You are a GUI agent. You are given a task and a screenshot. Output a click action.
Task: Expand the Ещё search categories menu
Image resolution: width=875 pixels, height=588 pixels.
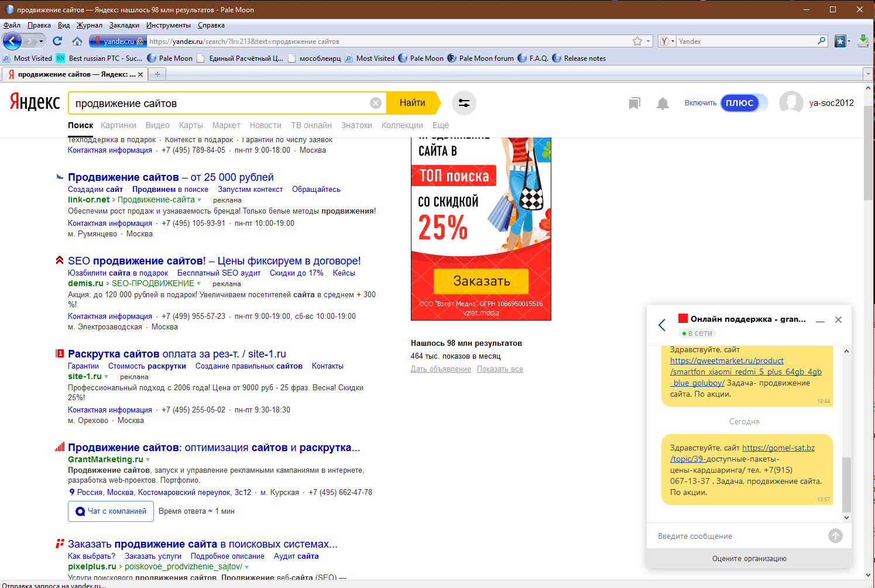(x=441, y=125)
